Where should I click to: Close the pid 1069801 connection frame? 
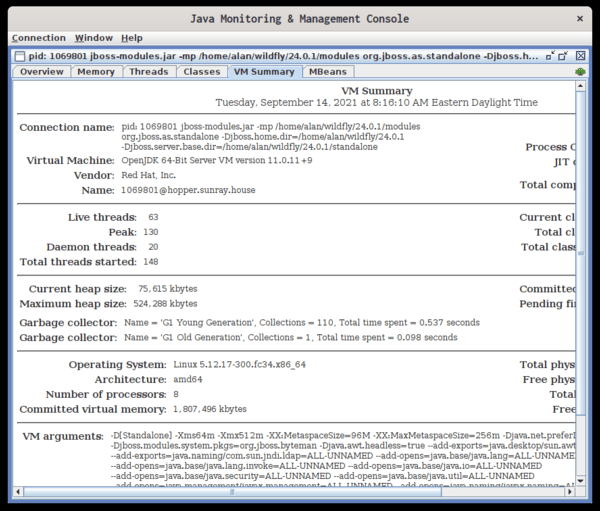pyautogui.click(x=578, y=56)
